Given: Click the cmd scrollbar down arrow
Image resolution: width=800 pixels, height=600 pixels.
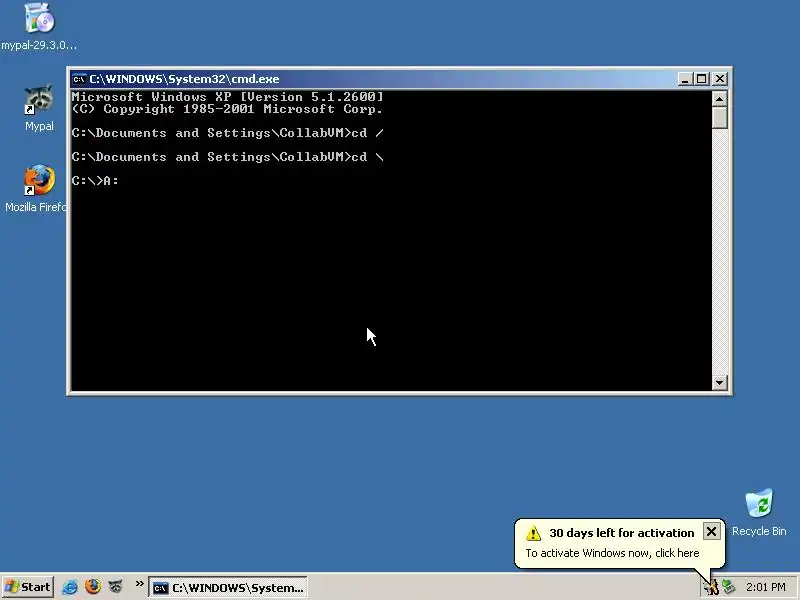Looking at the screenshot, I should 719,382.
